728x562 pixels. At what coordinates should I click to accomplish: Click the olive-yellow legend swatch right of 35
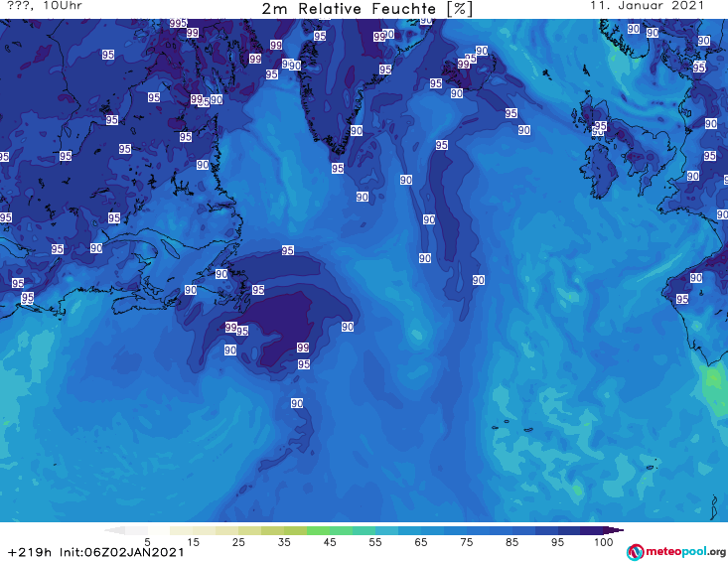(x=295, y=530)
